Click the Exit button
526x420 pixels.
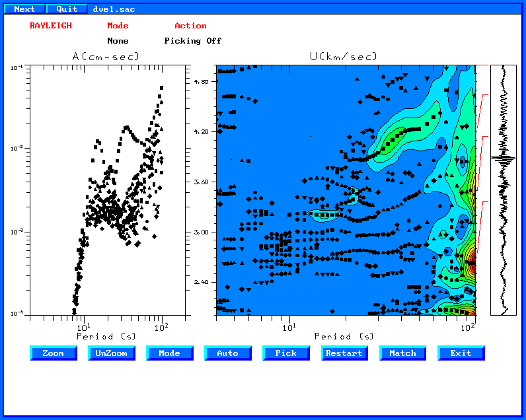tap(461, 353)
